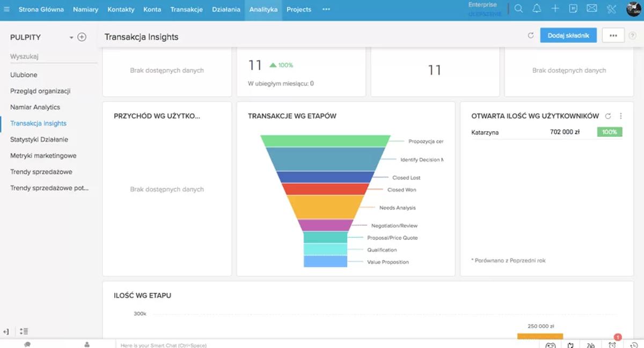Click the turquoise Proposal/Price Quote funnel segment
Screen dimensions: 644x348
pos(325,237)
